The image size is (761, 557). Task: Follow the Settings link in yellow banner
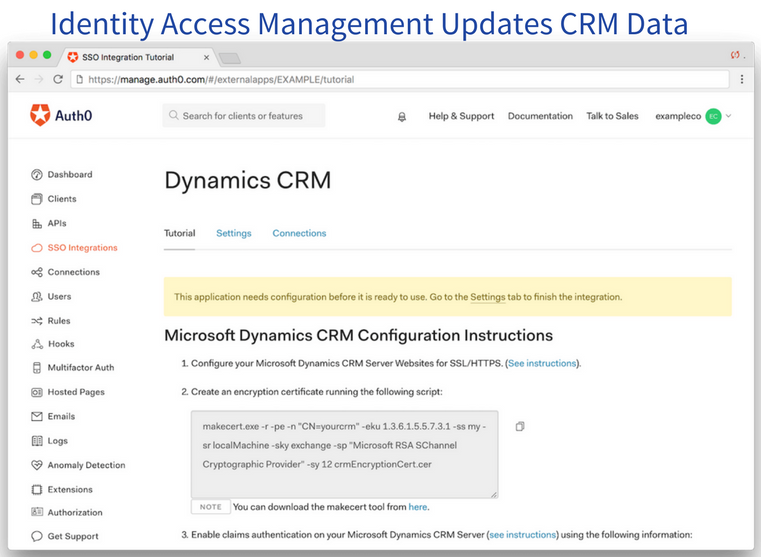coord(488,297)
